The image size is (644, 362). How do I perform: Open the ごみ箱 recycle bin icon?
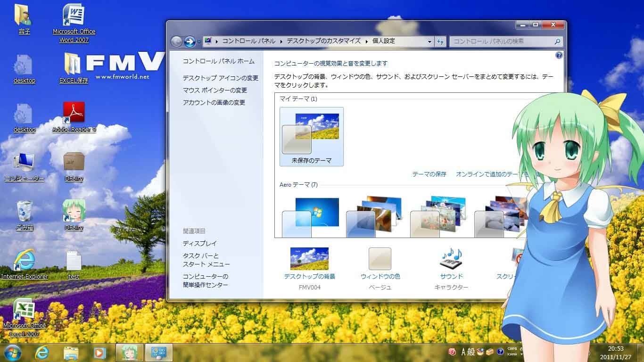tap(24, 211)
